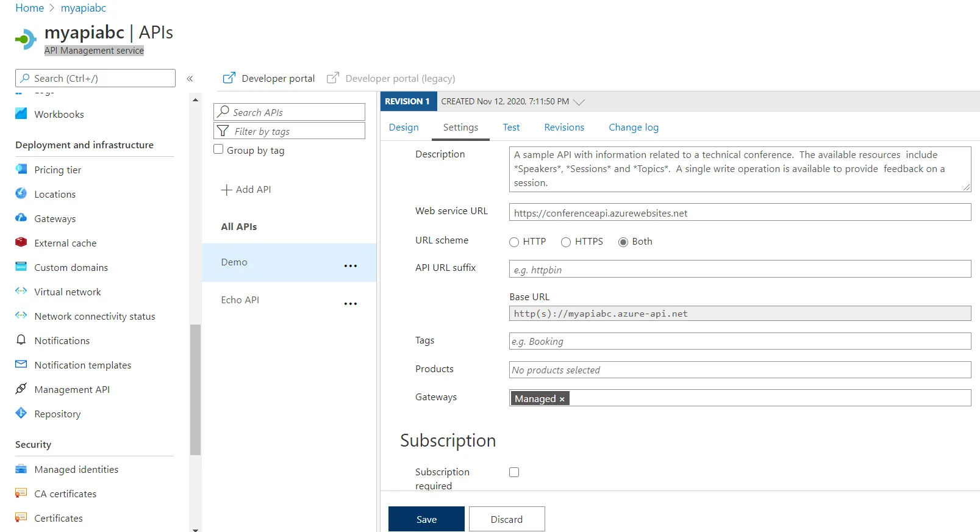Open the Demo API options ellipsis
Screen dimensions: 980x532
(351, 266)
